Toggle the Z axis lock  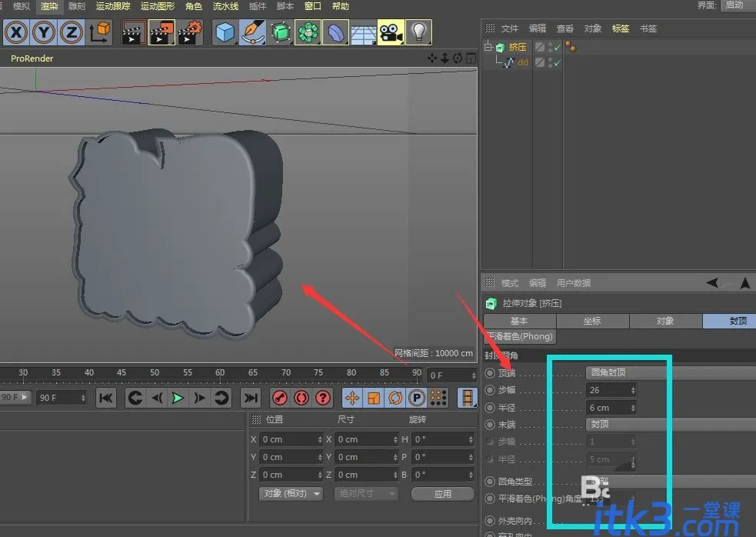(72, 32)
